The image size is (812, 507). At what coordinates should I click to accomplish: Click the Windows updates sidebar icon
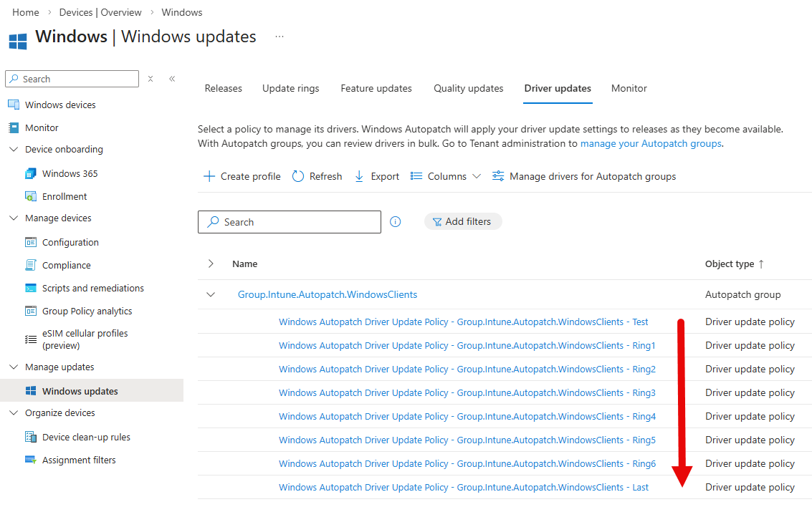click(31, 391)
